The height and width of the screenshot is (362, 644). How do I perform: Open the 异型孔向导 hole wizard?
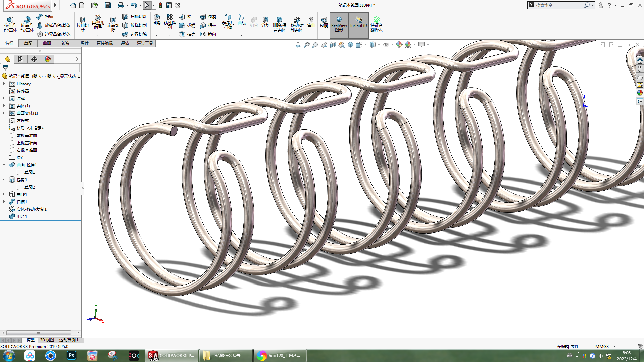click(x=98, y=22)
